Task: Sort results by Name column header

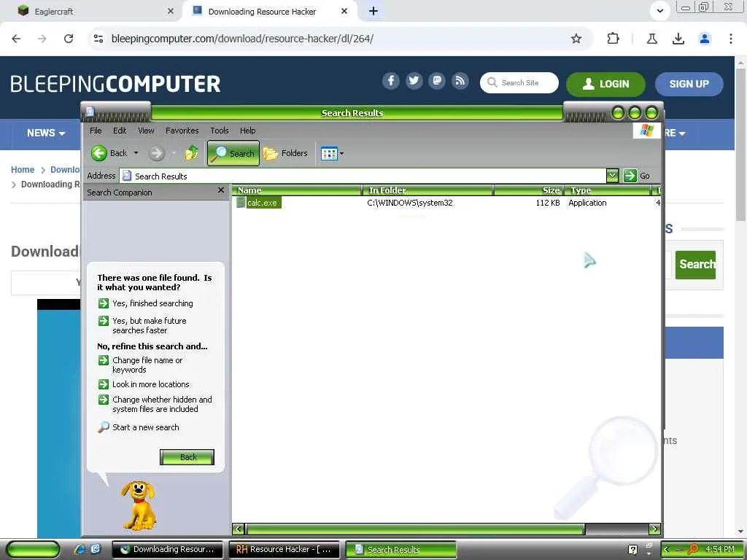Action: click(x=298, y=190)
